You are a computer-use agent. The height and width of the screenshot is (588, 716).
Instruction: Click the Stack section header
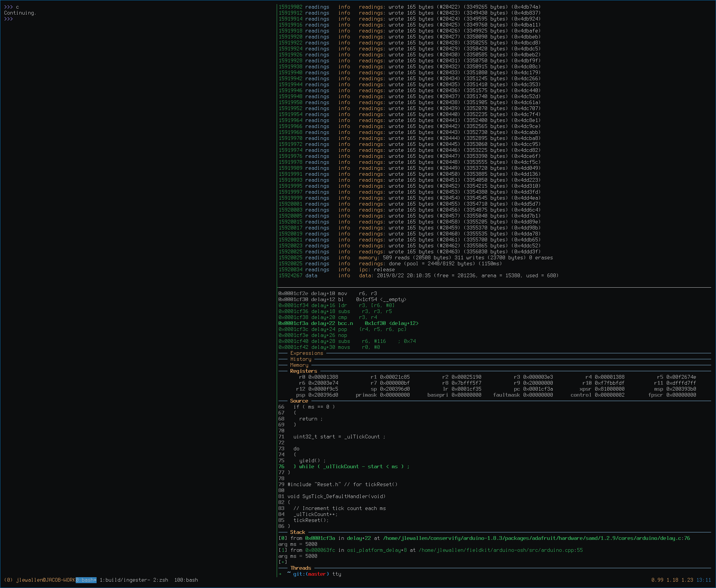pyautogui.click(x=298, y=532)
